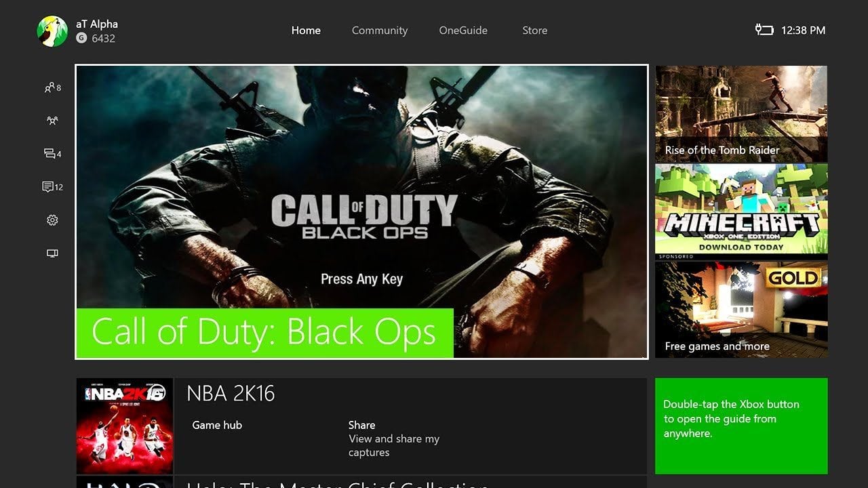868x488 pixels.
Task: Click the 12:38 PM clock
Action: pos(803,30)
